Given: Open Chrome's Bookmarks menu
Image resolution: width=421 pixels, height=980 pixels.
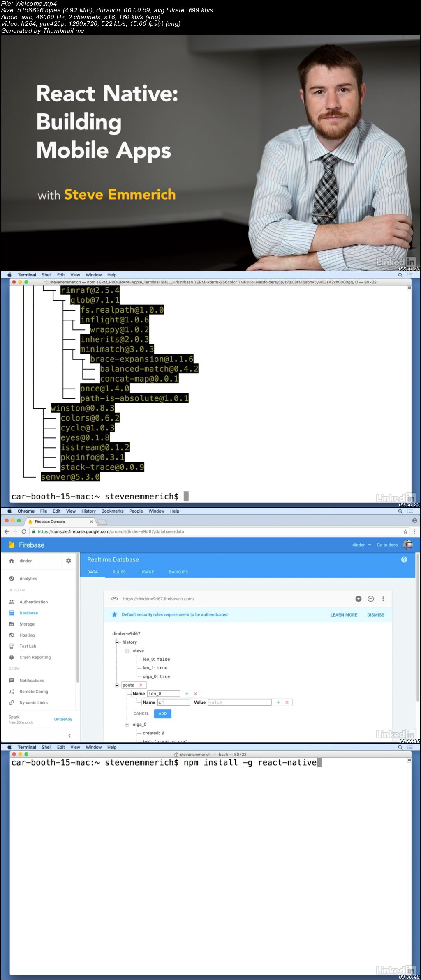Looking at the screenshot, I should (112, 511).
